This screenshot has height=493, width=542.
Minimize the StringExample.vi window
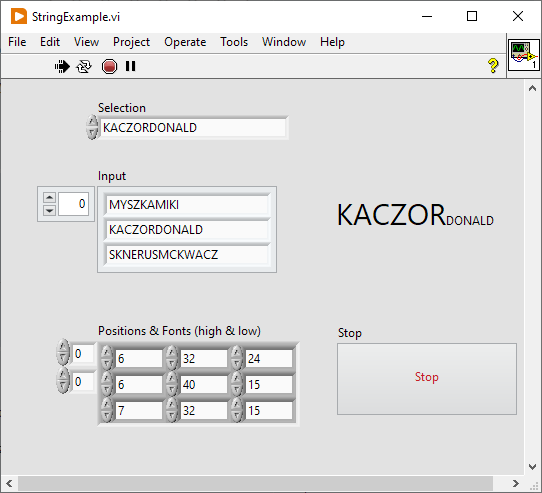point(427,16)
